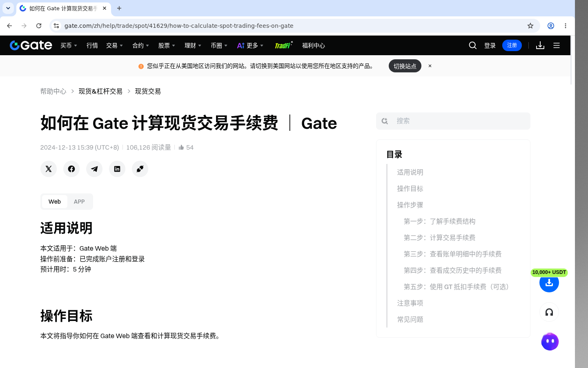View site information icon in address bar
588x368 pixels.
(56, 26)
